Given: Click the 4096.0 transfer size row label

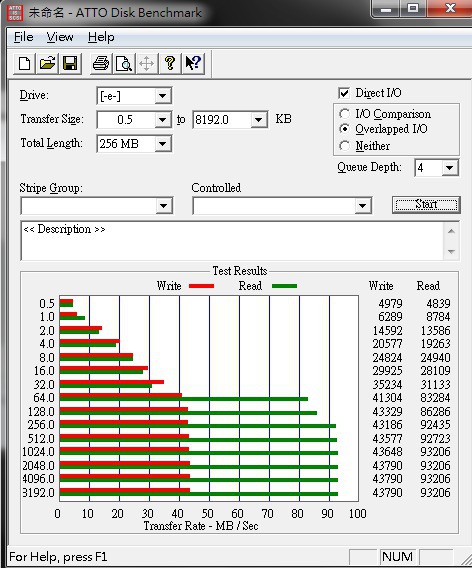Looking at the screenshot, I should tap(38, 479).
